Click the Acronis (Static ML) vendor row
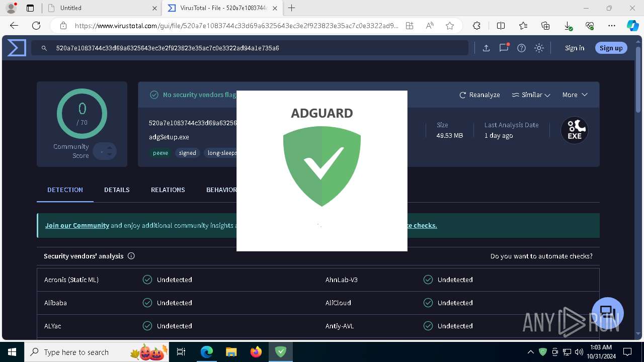 178,280
